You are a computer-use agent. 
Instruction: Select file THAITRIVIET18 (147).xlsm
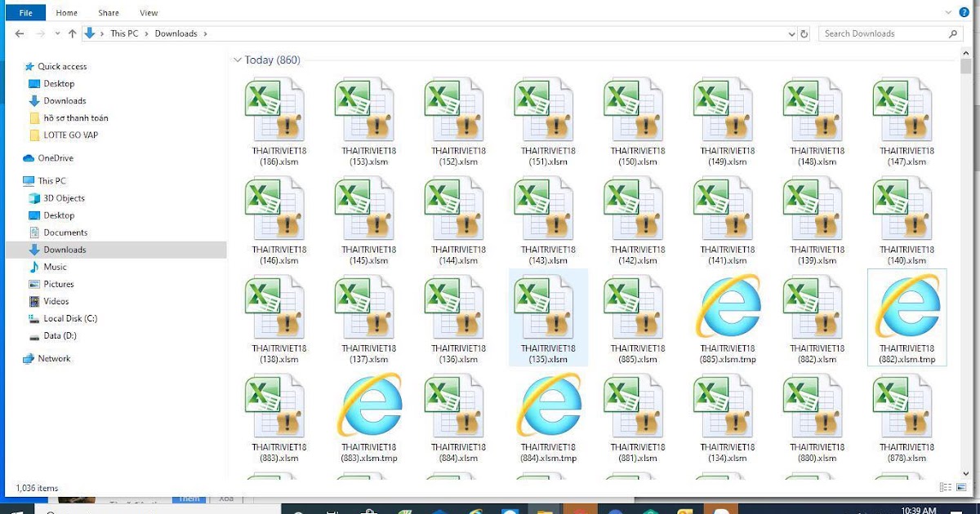coord(907,122)
